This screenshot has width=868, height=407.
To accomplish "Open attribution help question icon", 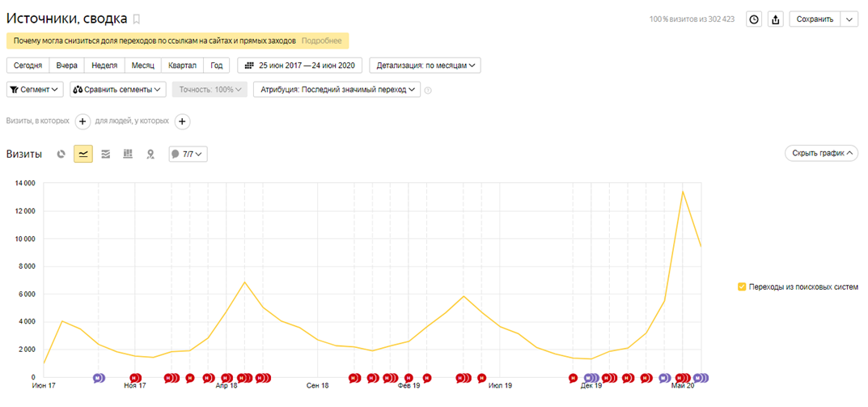I will [x=428, y=91].
